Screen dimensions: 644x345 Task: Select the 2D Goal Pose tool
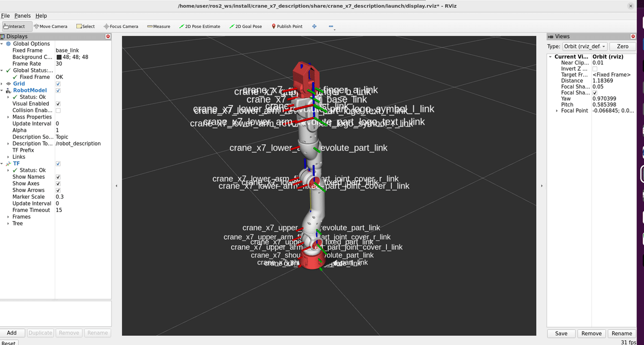point(245,26)
